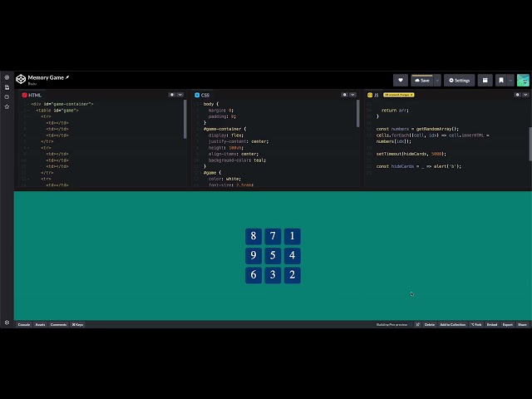Click the 'const hideCards' line in JS
This screenshot has height=399, width=532.
[x=419, y=166]
